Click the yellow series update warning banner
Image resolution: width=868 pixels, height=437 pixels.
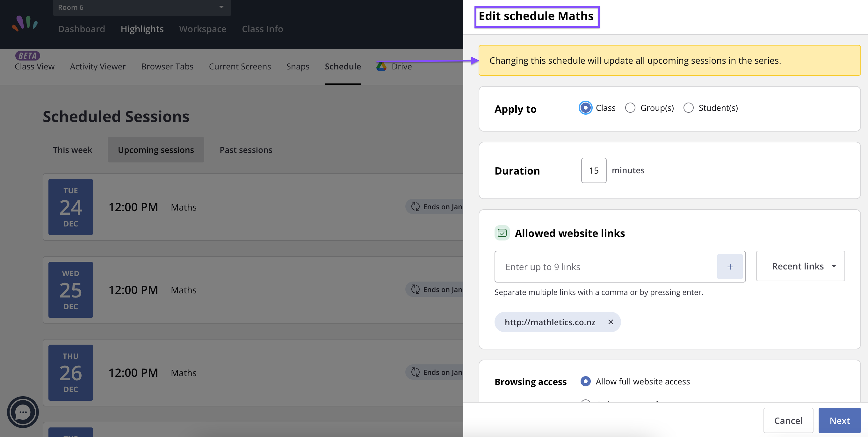click(669, 60)
